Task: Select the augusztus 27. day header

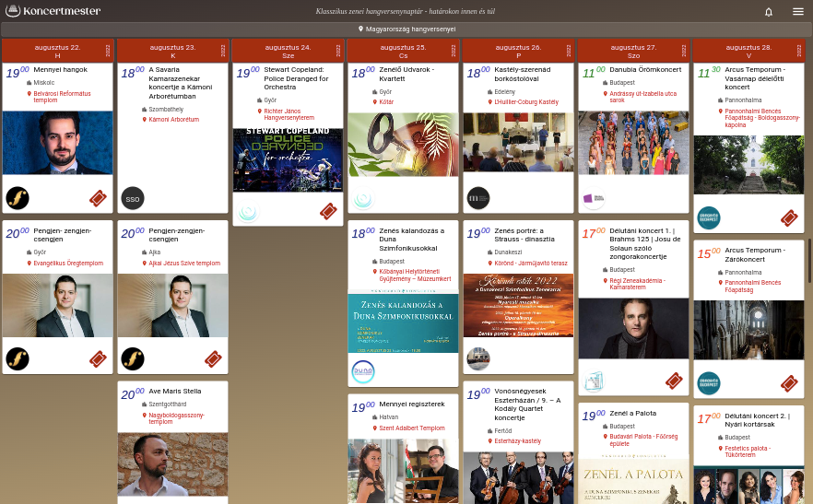Action: [x=633, y=51]
